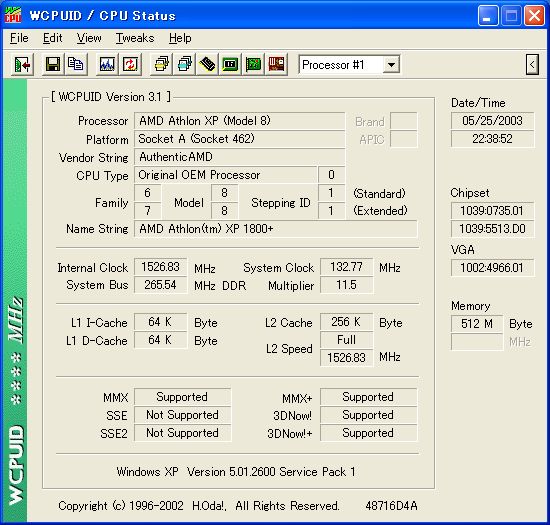Click Memory value 512 M
Viewport: 550px width, 525px height.
477,324
